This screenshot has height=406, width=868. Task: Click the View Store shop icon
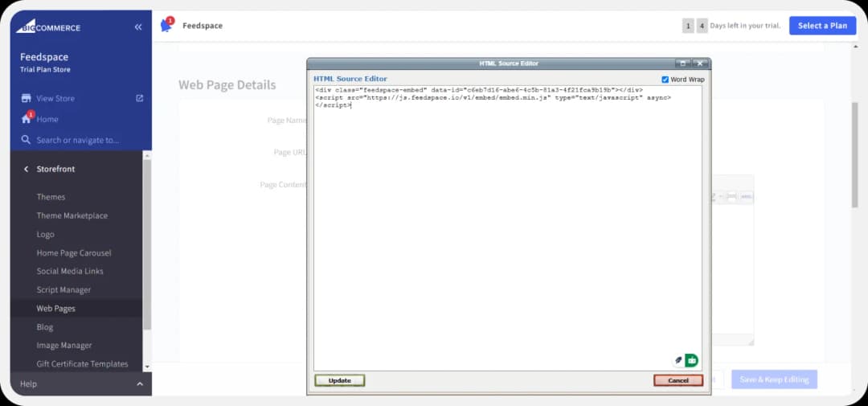(x=26, y=98)
